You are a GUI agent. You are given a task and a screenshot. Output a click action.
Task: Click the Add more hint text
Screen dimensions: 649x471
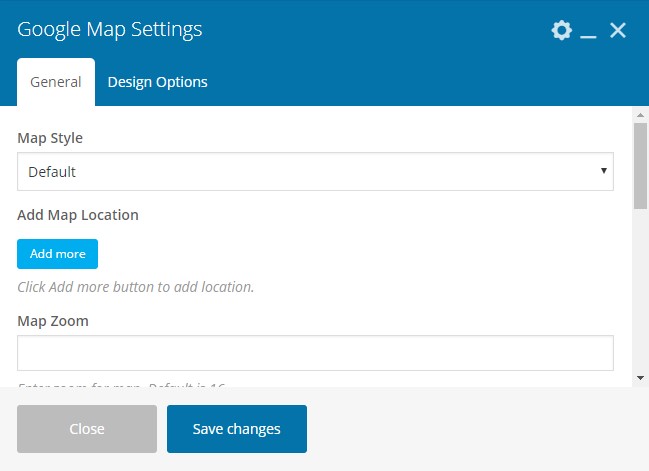[x=136, y=287]
